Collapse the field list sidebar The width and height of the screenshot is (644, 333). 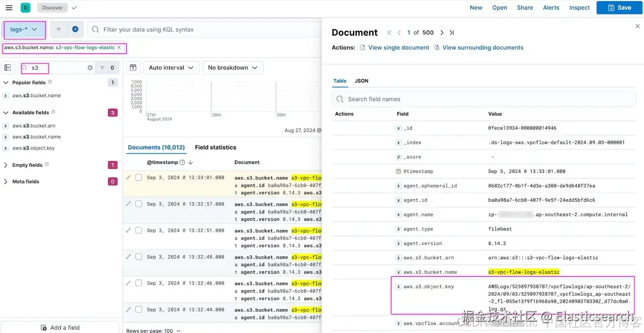click(x=8, y=67)
